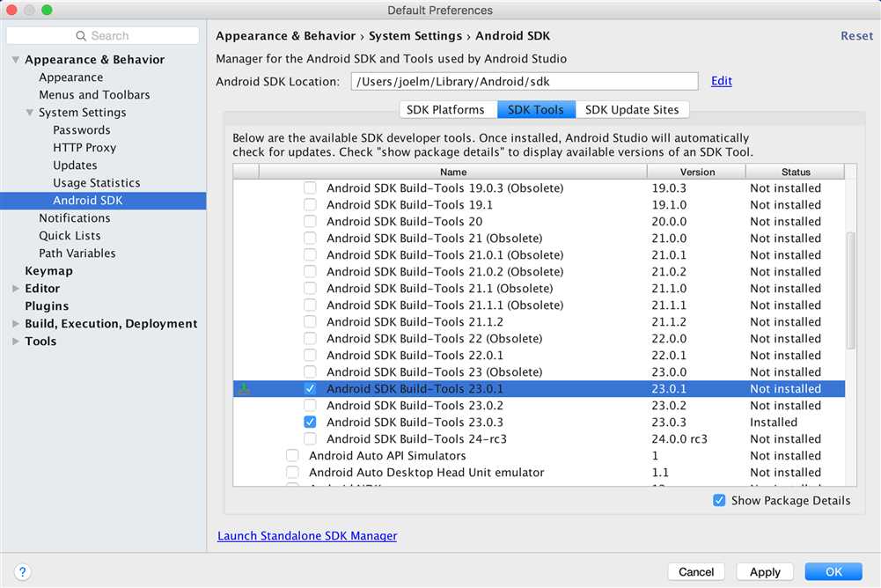Open Updates settings page
The width and height of the screenshot is (881, 588).
point(75,165)
